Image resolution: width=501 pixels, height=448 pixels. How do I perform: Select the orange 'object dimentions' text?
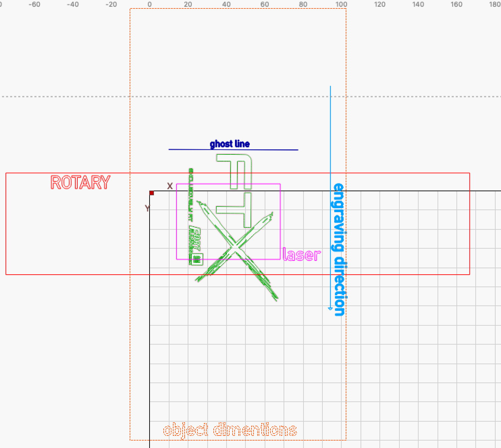tap(230, 430)
